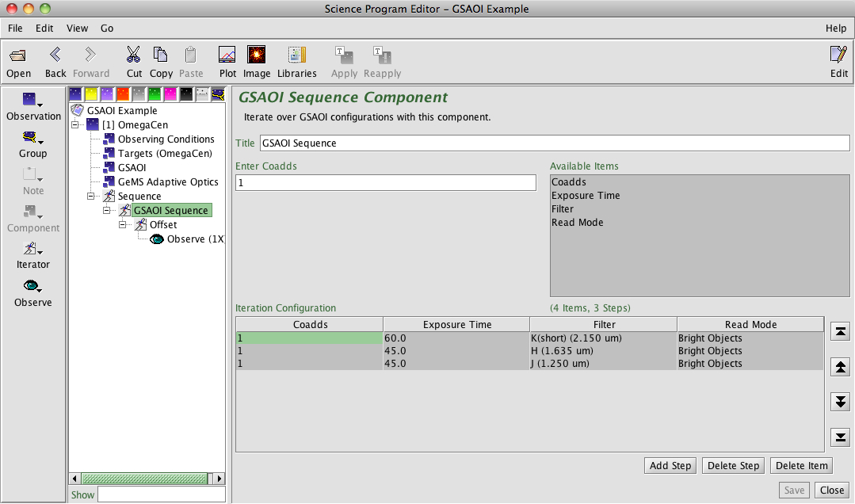
Task: Click the purple observation status filter icon
Action: [x=107, y=94]
